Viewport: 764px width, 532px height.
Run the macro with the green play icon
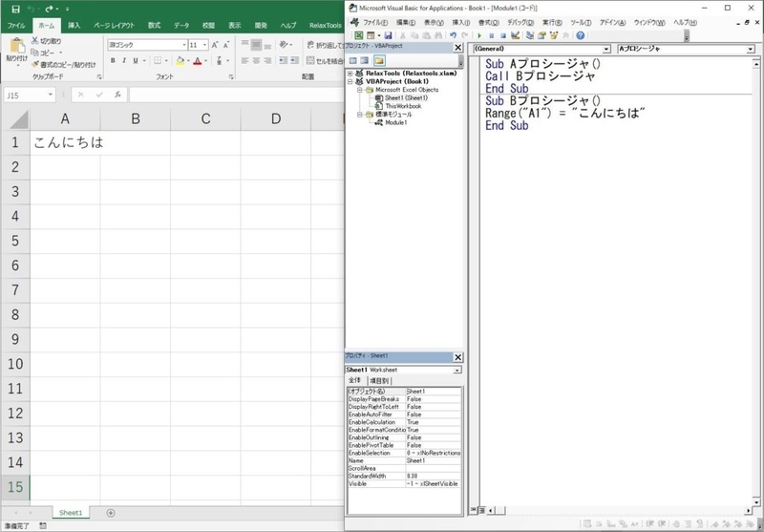479,35
